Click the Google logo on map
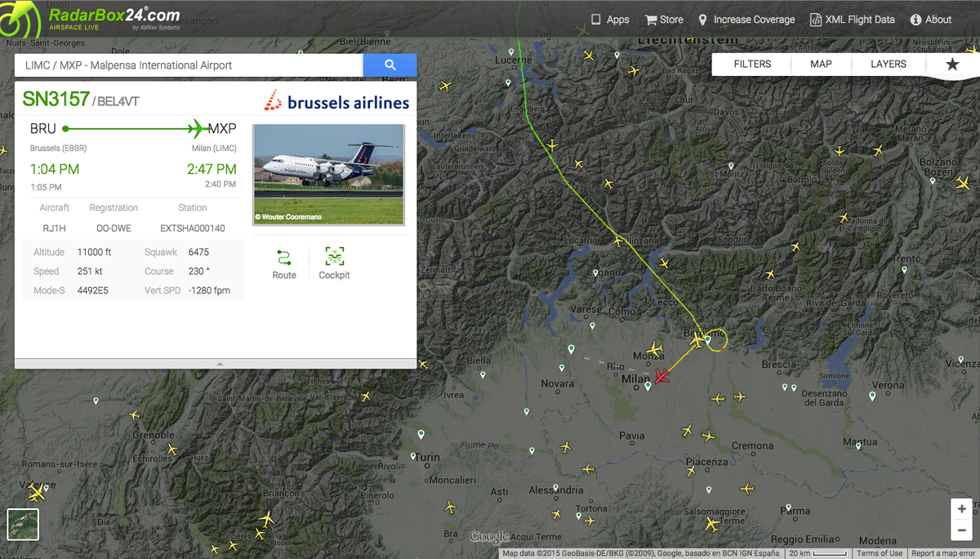This screenshot has width=980, height=559. [490, 537]
